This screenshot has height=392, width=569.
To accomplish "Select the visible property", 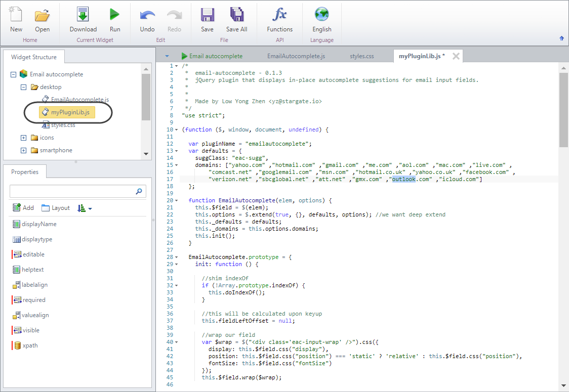I will (x=26, y=330).
